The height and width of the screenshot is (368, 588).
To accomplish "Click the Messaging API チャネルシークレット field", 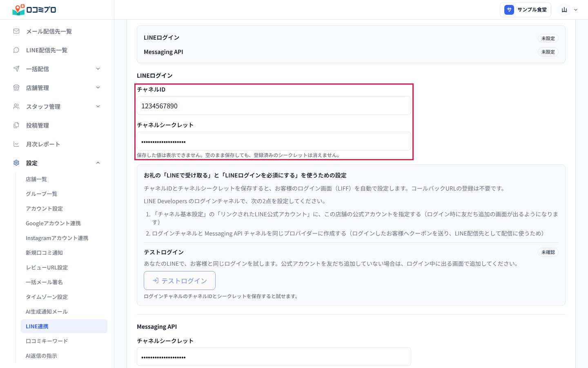I will pos(274,357).
